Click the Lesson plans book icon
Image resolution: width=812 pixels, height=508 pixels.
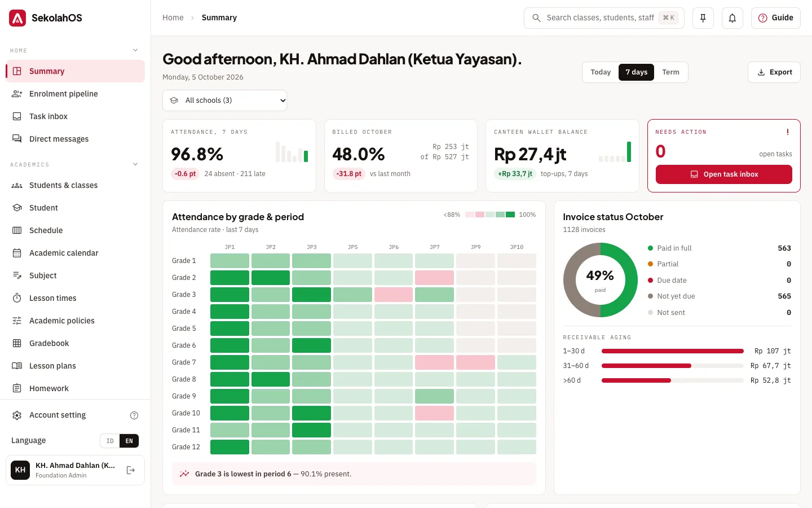(x=17, y=366)
